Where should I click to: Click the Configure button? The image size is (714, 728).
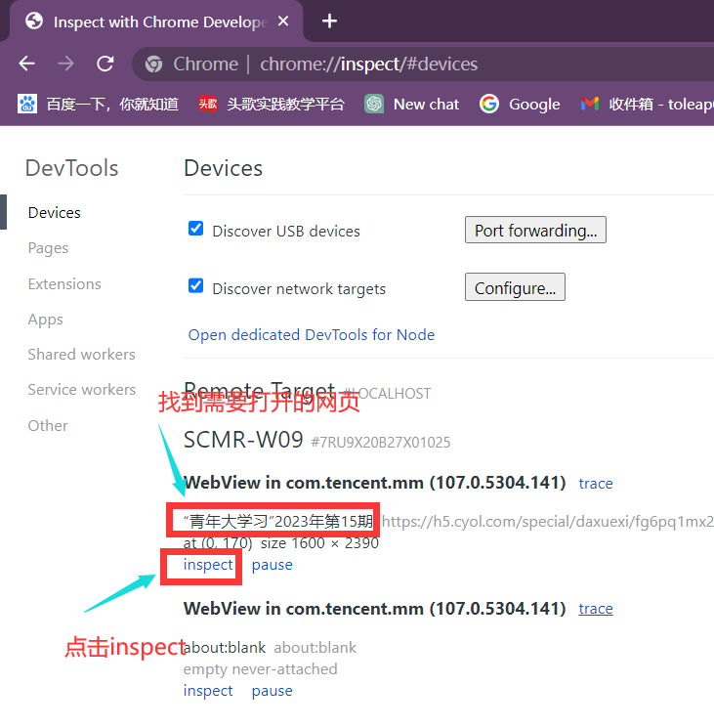click(515, 287)
